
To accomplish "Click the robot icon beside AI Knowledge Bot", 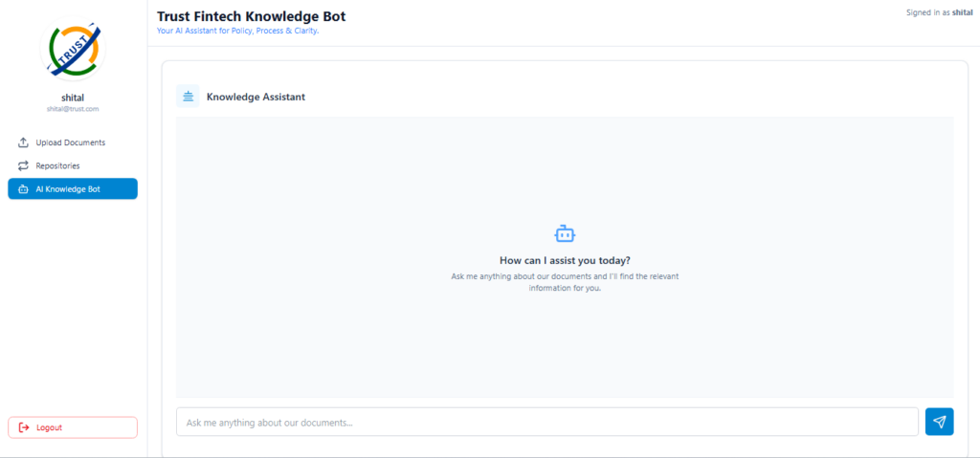I will pyautogui.click(x=23, y=189).
